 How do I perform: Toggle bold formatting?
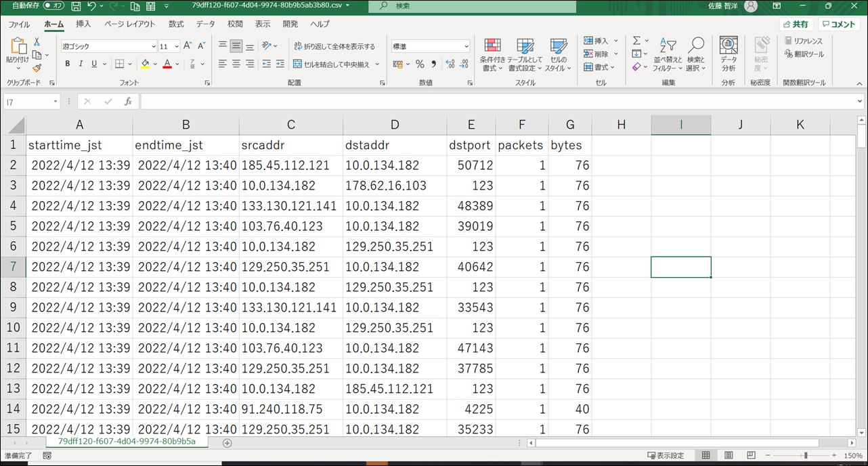point(68,64)
